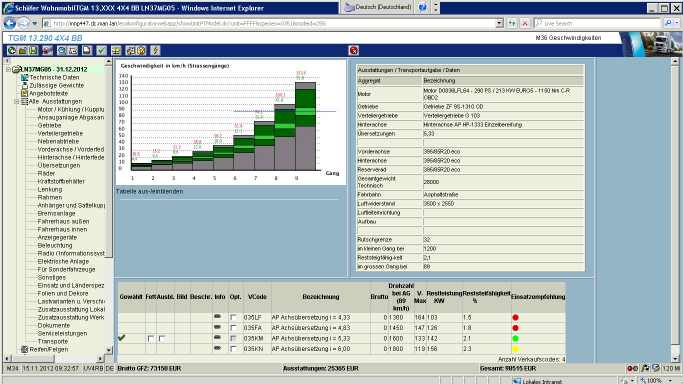Click the green Einsatzempfehlung indicator dot
This screenshot has width=683, height=384.
pyautogui.click(x=515, y=338)
